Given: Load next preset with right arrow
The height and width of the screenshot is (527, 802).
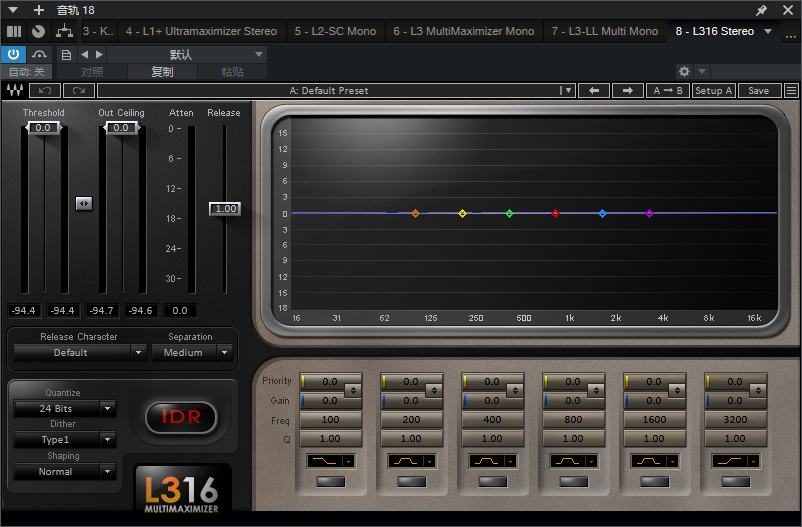Looking at the screenshot, I should click(x=628, y=91).
